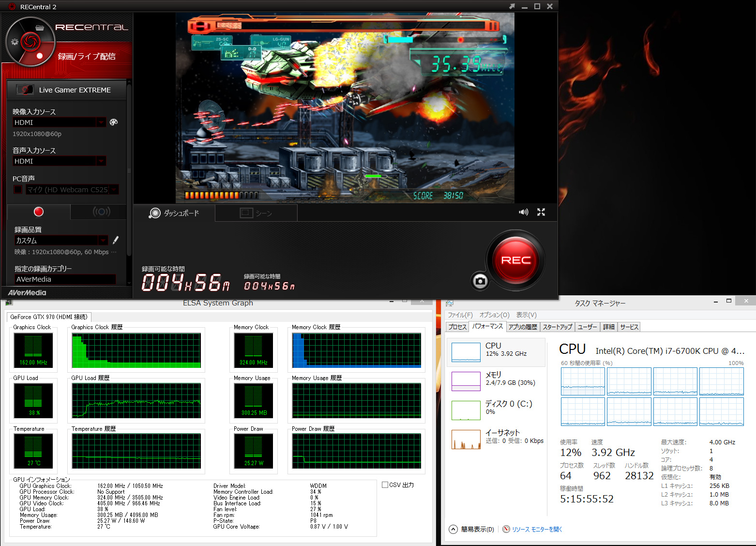Click the Live Gamer EXTREME device icon
Image resolution: width=756 pixels, height=546 pixels.
pos(25,90)
